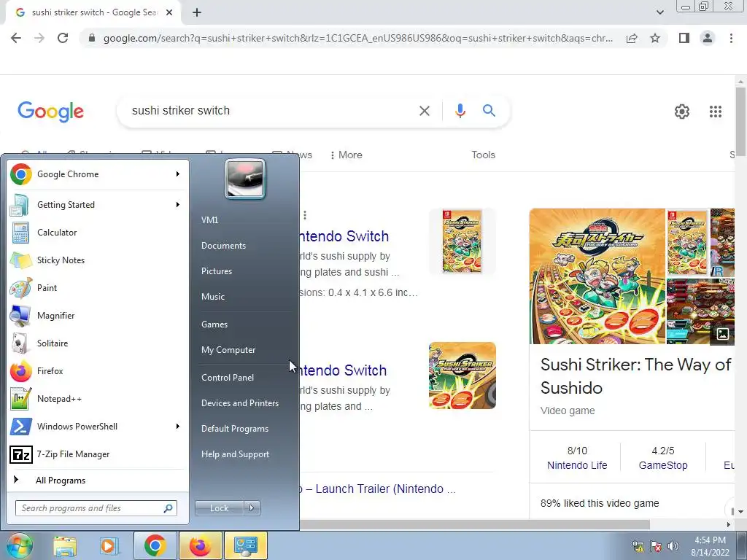
Task: Click the user account picture
Action: pyautogui.click(x=245, y=179)
